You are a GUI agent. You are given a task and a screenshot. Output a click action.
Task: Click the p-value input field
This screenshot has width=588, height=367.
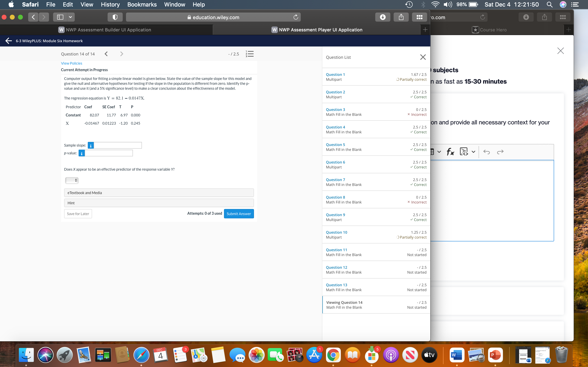point(109,153)
